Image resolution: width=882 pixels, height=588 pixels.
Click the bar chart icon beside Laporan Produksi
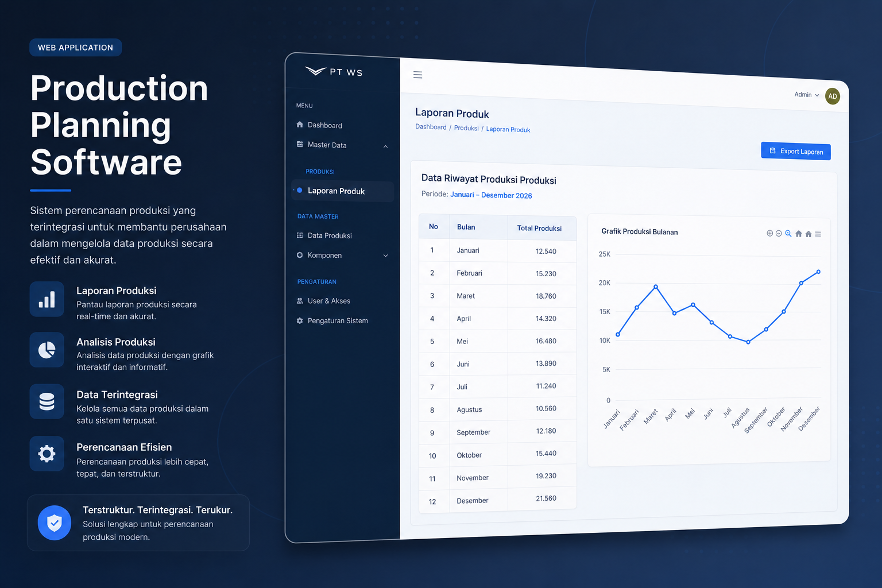coord(47,299)
